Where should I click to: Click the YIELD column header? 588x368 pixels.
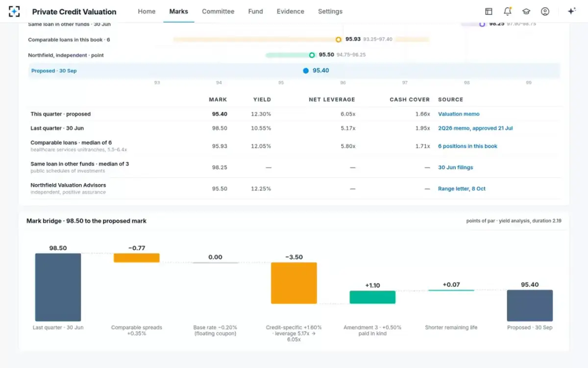pos(262,100)
